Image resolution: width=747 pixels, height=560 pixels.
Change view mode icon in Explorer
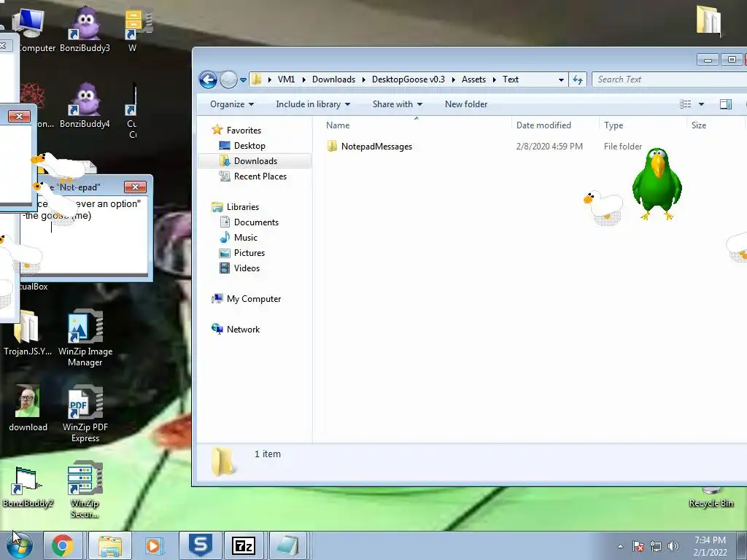click(686, 104)
